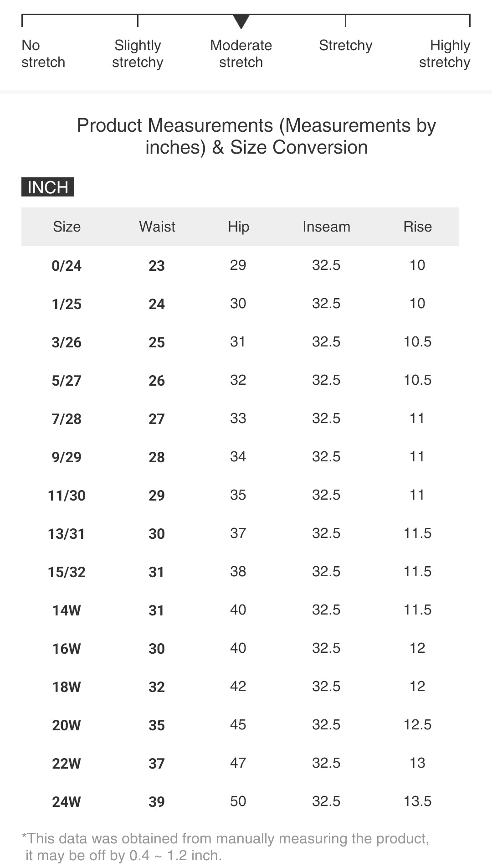Click the No stretch label
This screenshot has height=868, width=492.
[43, 54]
